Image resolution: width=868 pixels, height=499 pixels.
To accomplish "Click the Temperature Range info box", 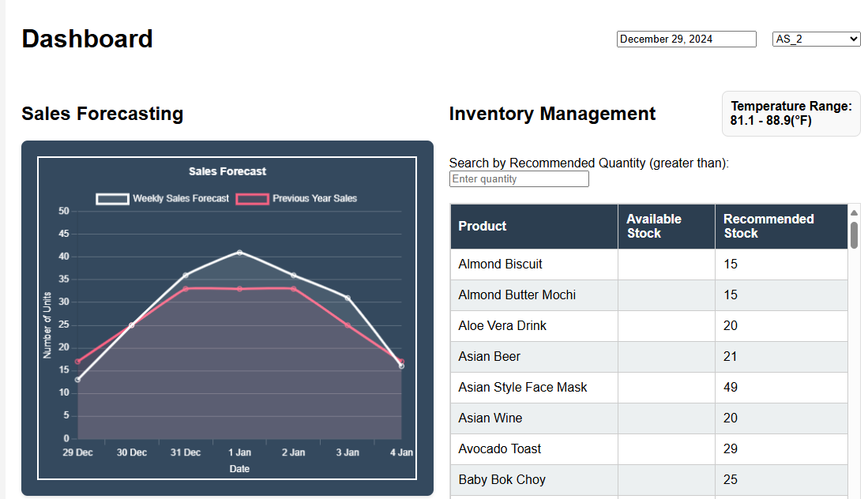I will coord(791,114).
